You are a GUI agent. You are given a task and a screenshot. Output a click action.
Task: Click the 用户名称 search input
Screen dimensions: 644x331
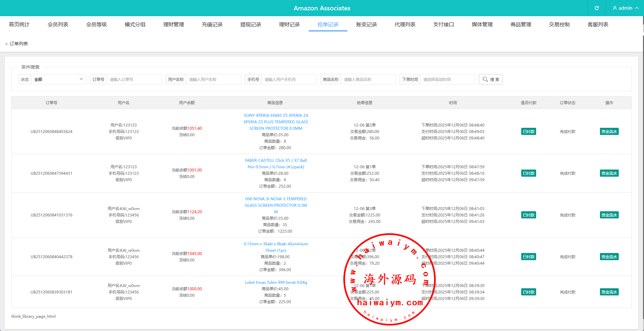213,79
